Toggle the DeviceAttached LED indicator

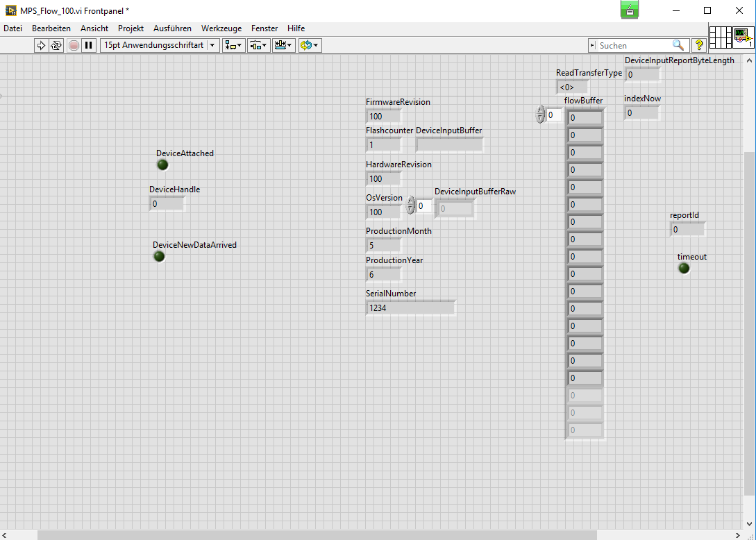pos(162,164)
